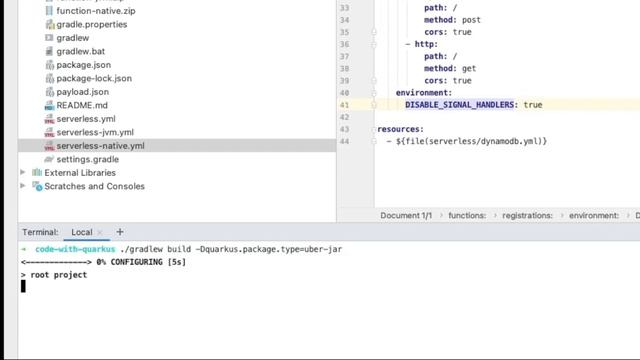Fold marker at line 44
The height and width of the screenshot is (360, 640).
coord(374,142)
